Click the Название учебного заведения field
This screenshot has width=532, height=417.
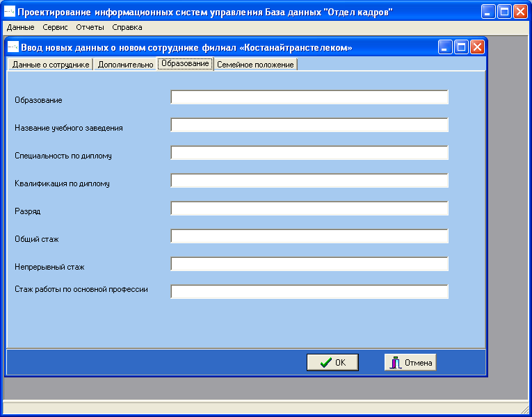tap(309, 125)
